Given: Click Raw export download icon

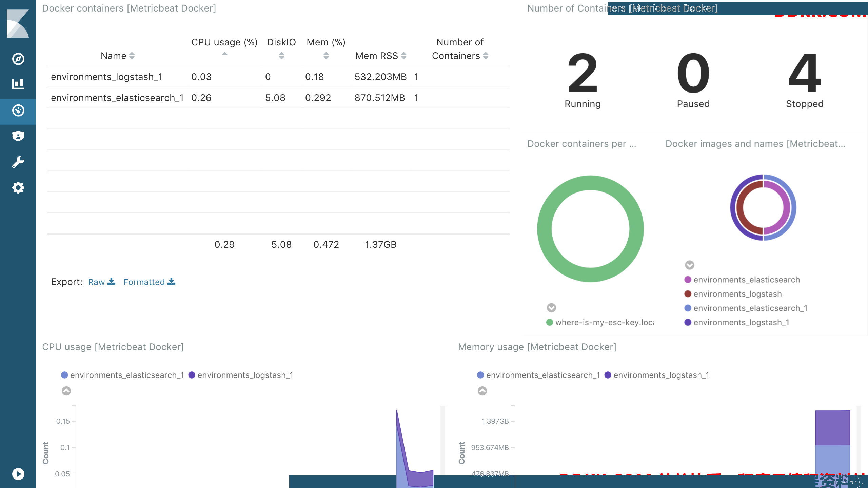Looking at the screenshot, I should (111, 282).
